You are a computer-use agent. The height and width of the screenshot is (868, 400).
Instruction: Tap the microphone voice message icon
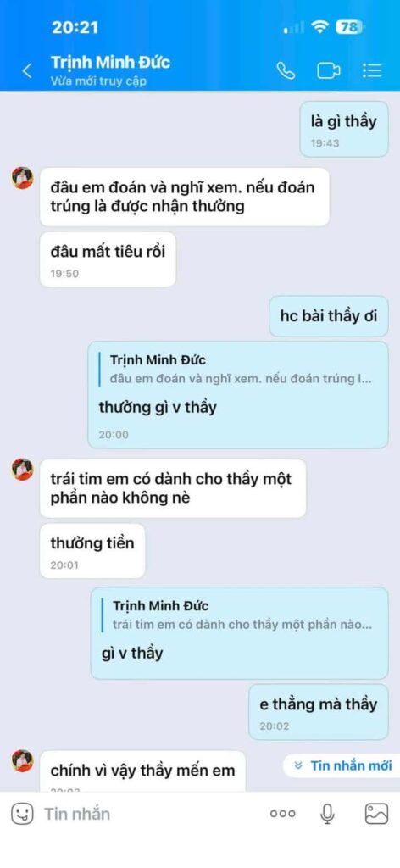click(327, 813)
